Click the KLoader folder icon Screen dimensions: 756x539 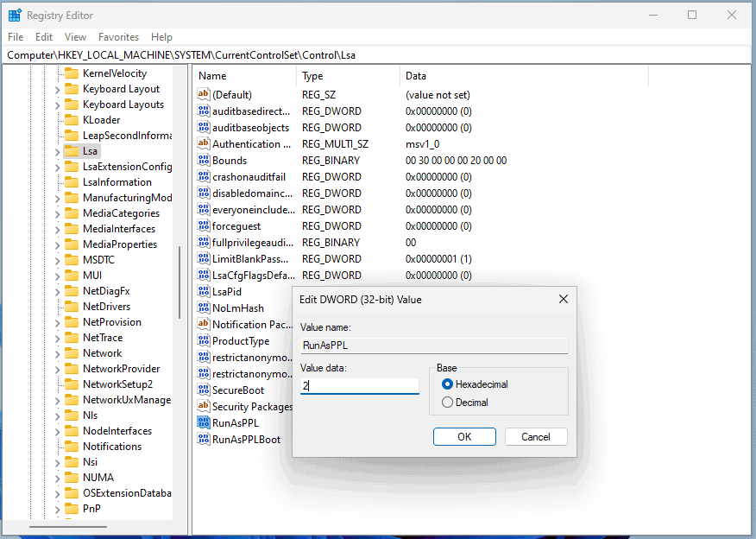point(72,120)
